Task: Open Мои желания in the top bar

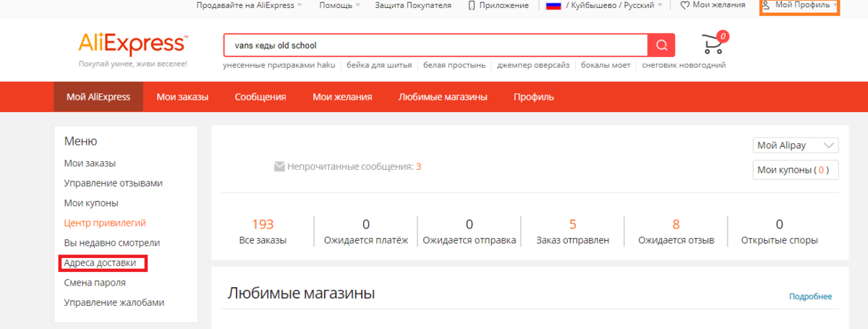Action: click(x=719, y=5)
